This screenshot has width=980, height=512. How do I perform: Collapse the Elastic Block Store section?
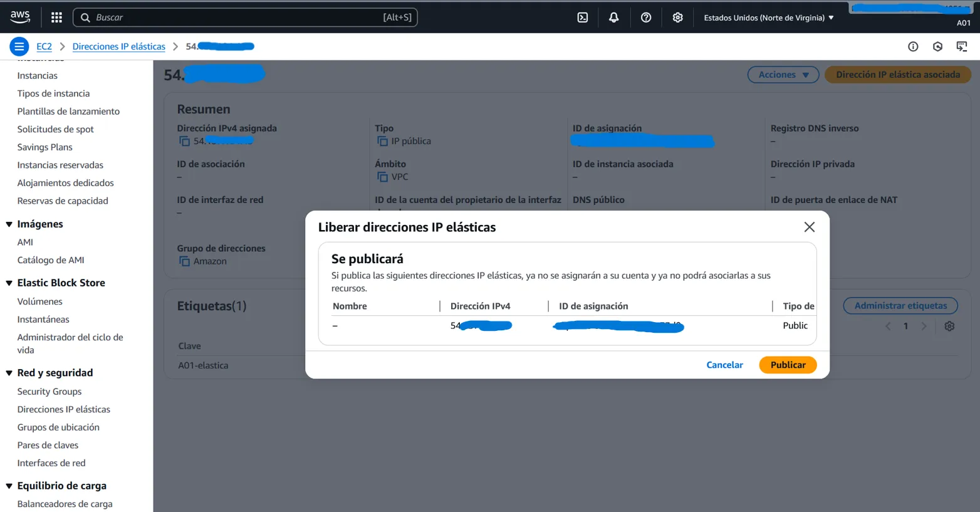(x=9, y=283)
